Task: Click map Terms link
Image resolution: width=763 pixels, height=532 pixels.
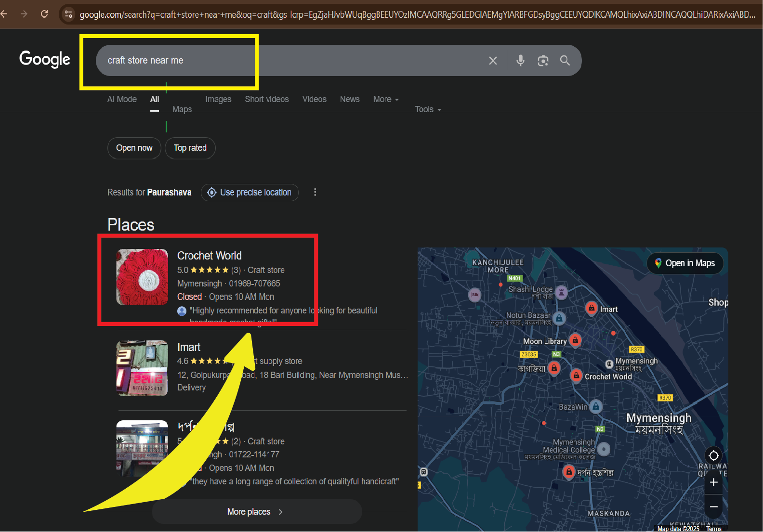Action: 714,529
